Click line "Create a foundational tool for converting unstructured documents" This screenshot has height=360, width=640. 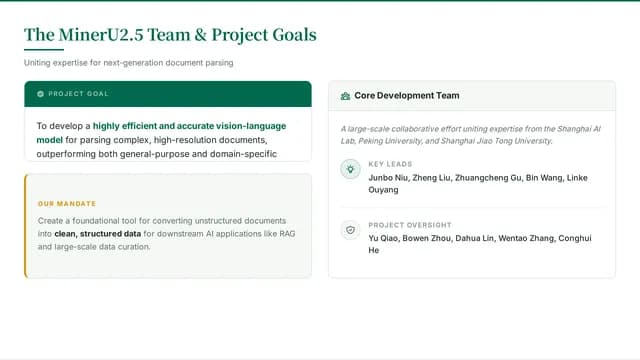162,221
